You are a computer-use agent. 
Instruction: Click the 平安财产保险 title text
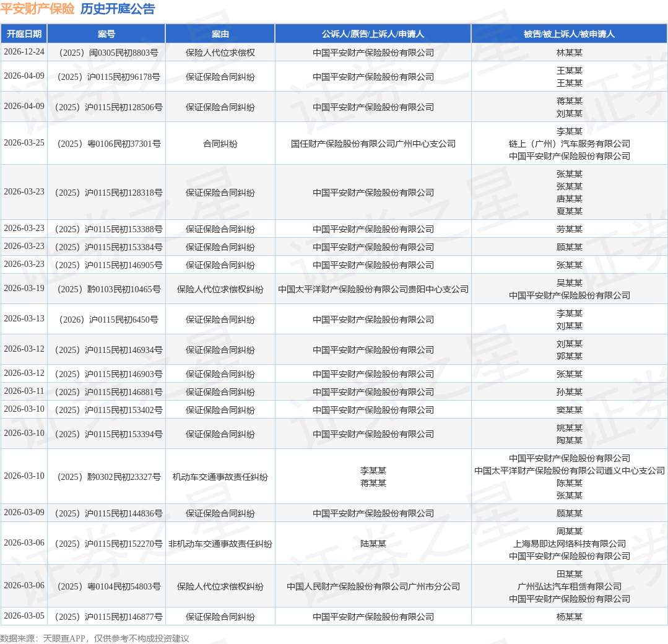tap(38, 9)
